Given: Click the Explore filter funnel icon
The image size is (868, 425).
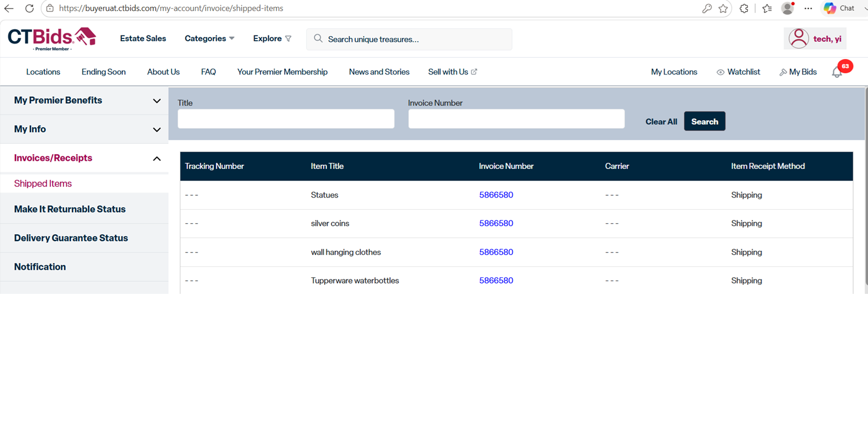Looking at the screenshot, I should click(288, 39).
